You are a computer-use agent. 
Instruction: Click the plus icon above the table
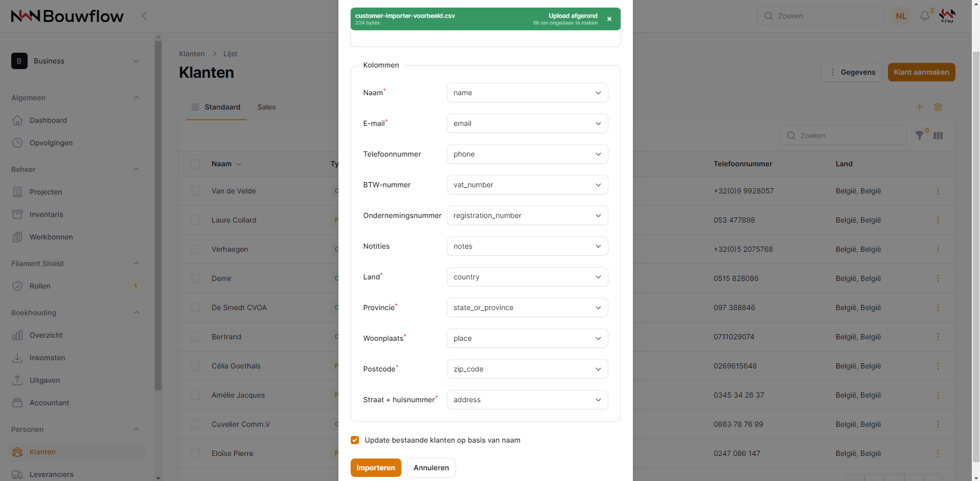tap(919, 107)
